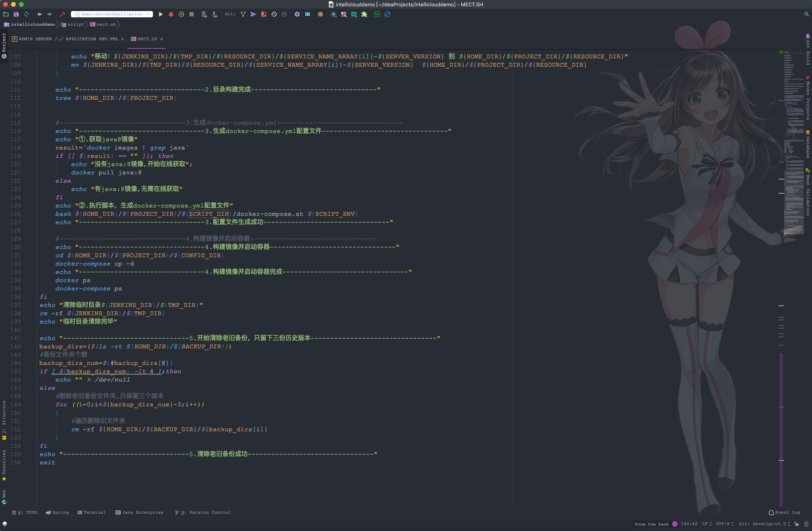Screen dimensions: 812x531
Task: Switch to the APPLICATION DEV.YML editor tab
Action: [68, 39]
